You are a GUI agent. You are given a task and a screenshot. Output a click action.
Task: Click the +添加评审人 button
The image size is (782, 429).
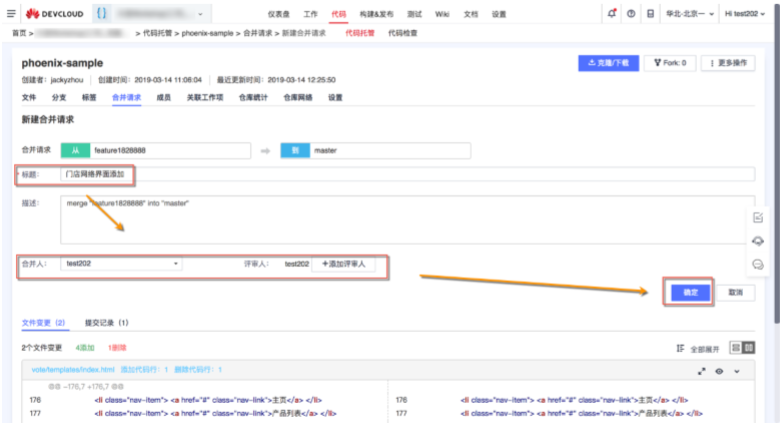(x=344, y=263)
